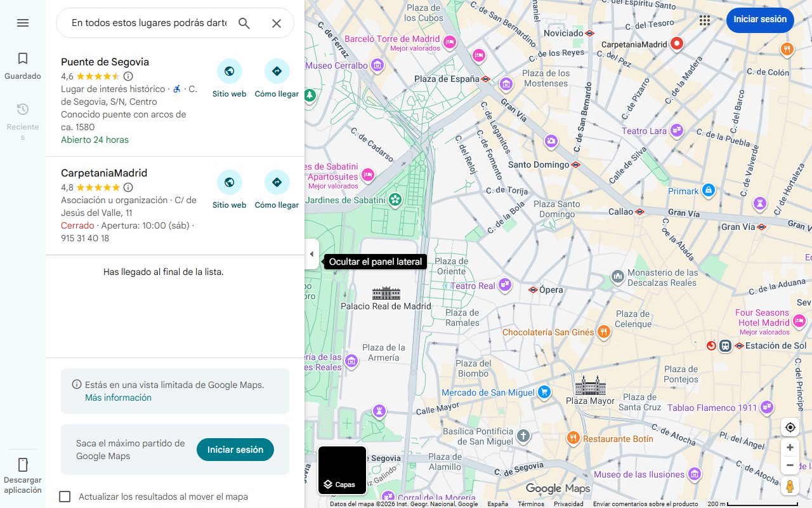The width and height of the screenshot is (812, 508).
Task: Collapse the side panel with the arrow
Action: (x=311, y=253)
